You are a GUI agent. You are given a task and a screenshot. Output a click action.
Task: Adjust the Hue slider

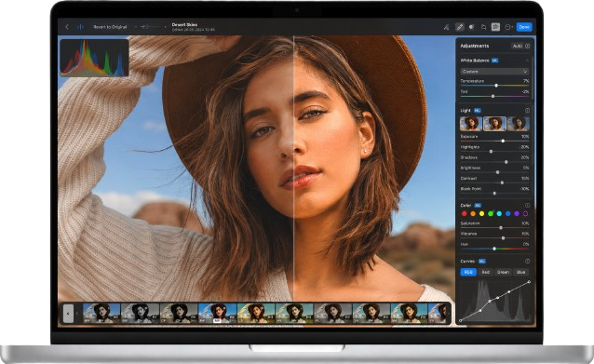494,249
